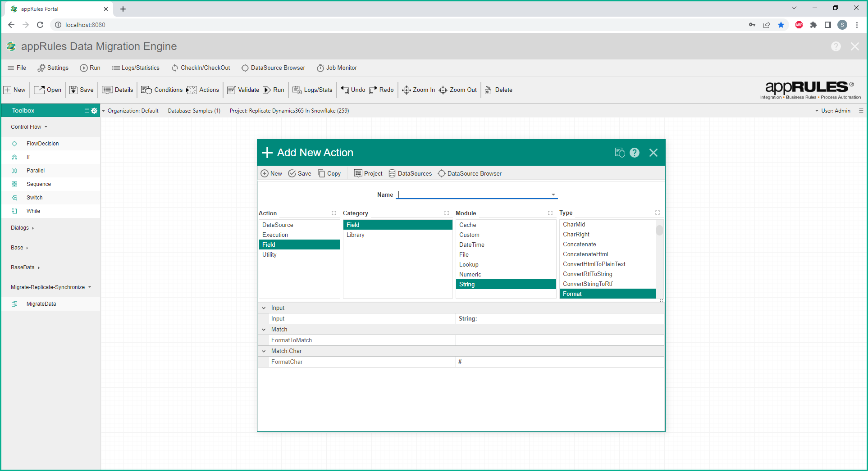Click the Redo icon

tap(373, 90)
